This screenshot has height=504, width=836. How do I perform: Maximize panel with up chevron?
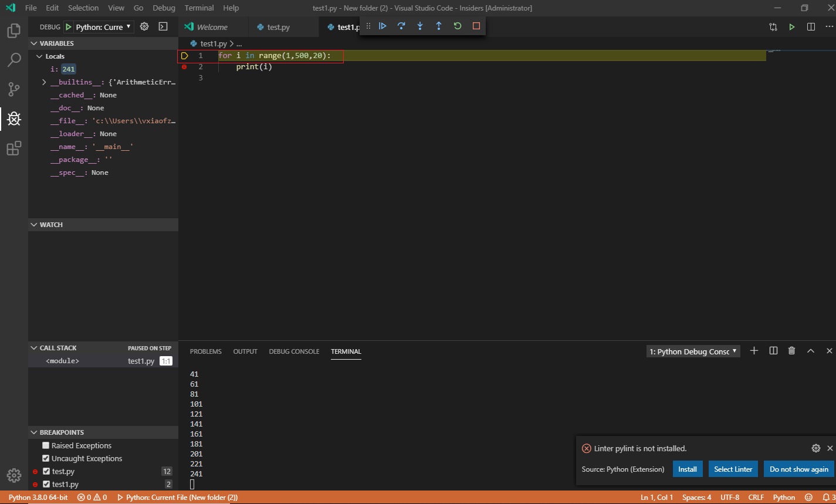click(x=811, y=351)
